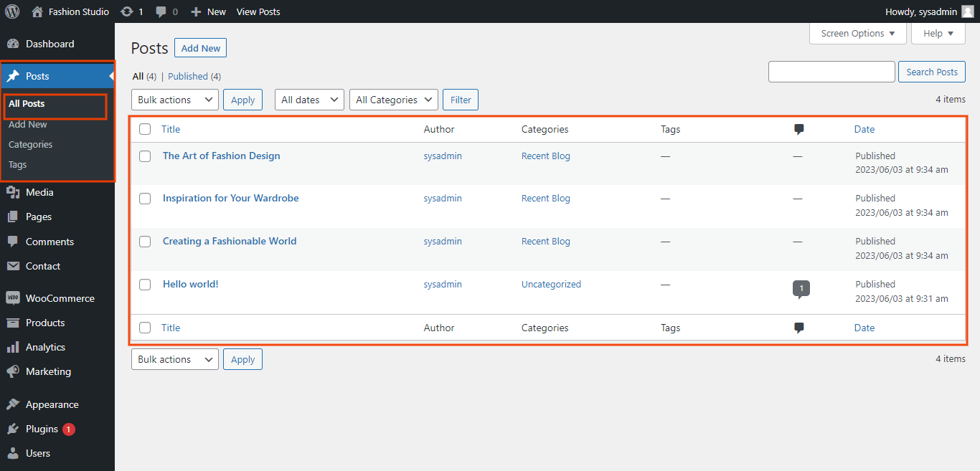Click the WordPress logo icon in admin bar
Viewport: 980px width, 471px height.
(12, 11)
